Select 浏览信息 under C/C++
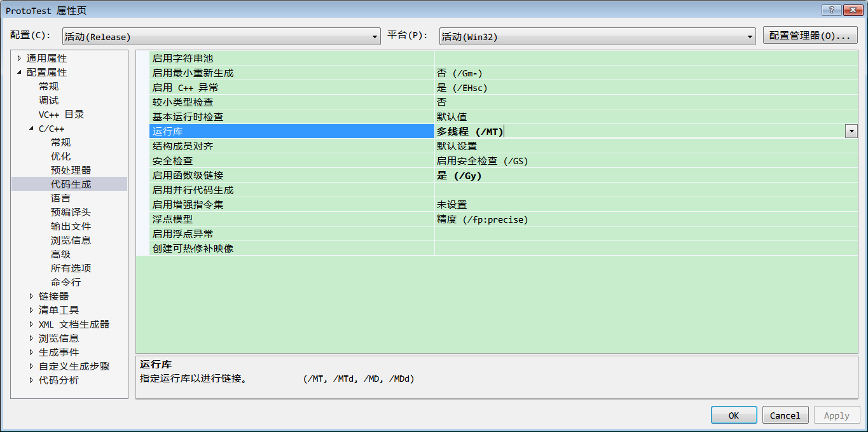Screen dimensions: 868x432 [71, 240]
